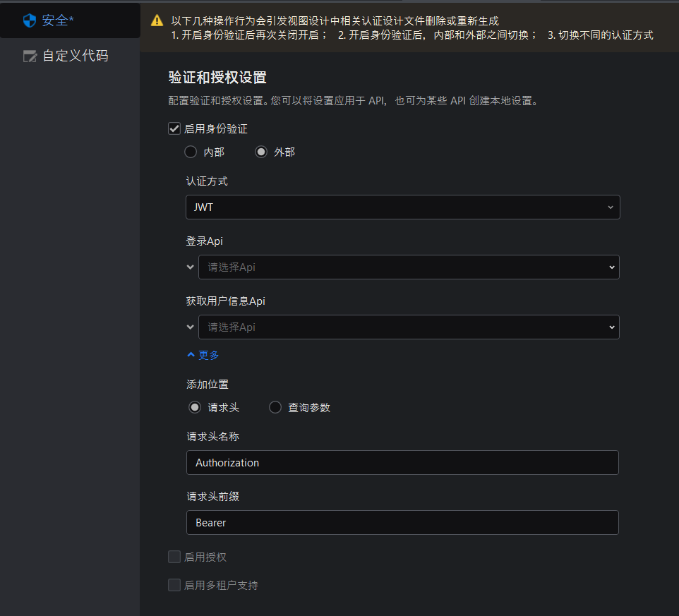Enable the 启用授权 checkbox
This screenshot has height=616, width=679.
click(x=174, y=557)
